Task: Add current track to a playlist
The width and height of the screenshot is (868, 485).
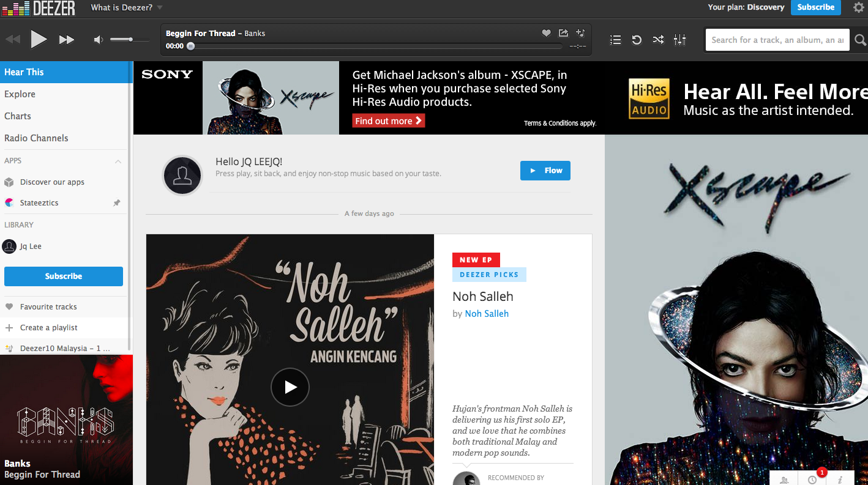Action: pyautogui.click(x=580, y=33)
